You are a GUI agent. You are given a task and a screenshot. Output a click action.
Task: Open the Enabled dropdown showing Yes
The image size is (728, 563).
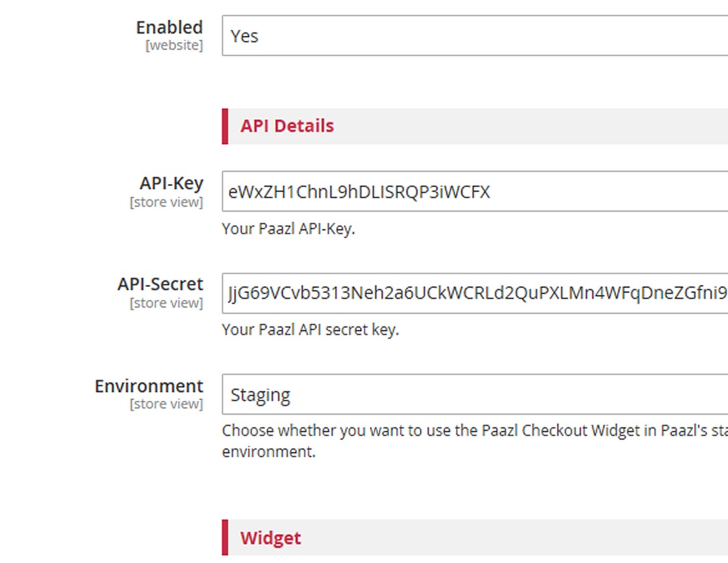coord(474,36)
